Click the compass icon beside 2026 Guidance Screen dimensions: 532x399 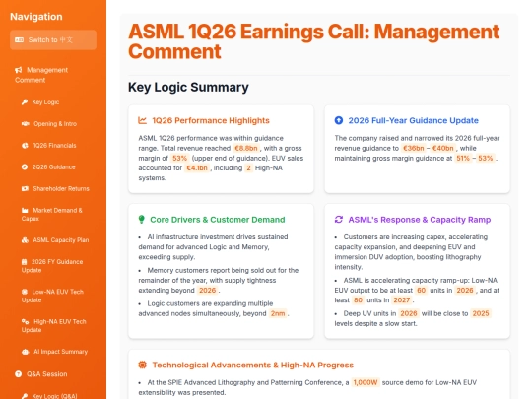25,166
